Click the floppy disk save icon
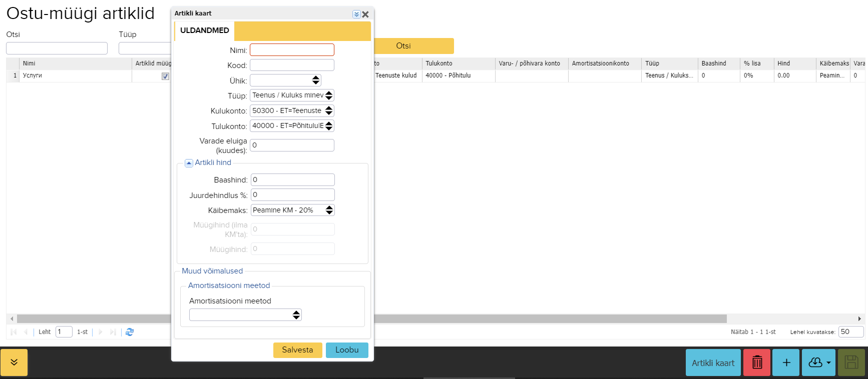Screen dimensions: 868x379 (851, 362)
